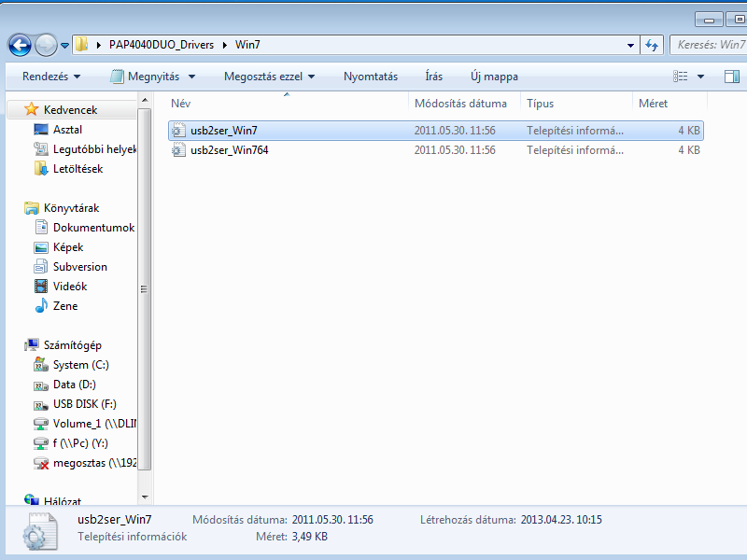Click the Írás toolbar item
Screen dimensions: 747x560
433,77
